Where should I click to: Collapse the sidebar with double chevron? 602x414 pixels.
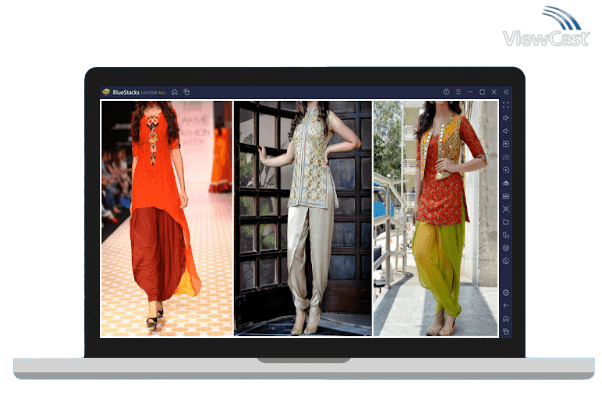click(506, 92)
